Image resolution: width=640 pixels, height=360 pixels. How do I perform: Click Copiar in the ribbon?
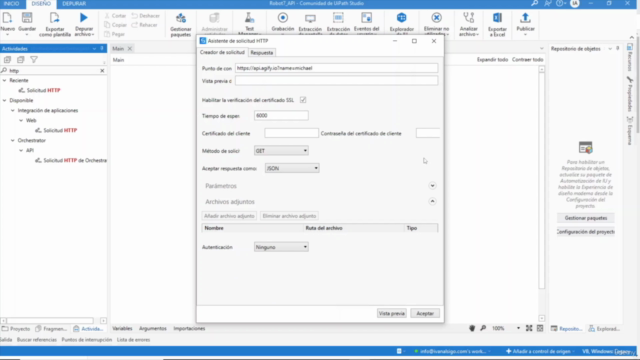[115, 25]
